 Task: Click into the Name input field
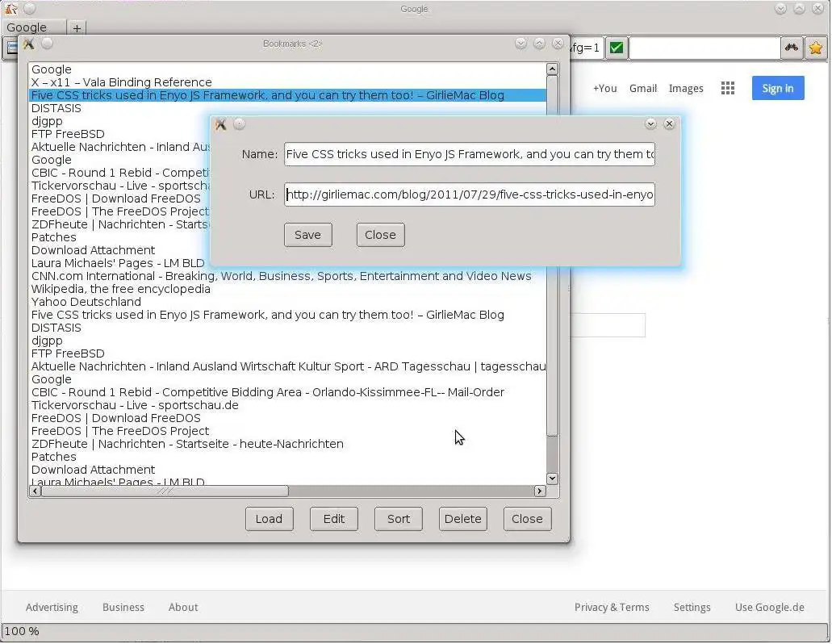(470, 154)
